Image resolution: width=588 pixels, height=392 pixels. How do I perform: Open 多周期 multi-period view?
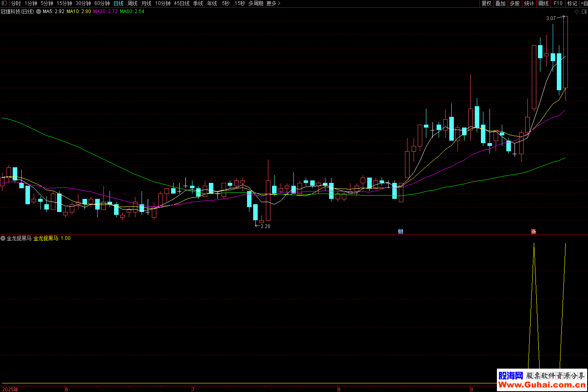[256, 3]
